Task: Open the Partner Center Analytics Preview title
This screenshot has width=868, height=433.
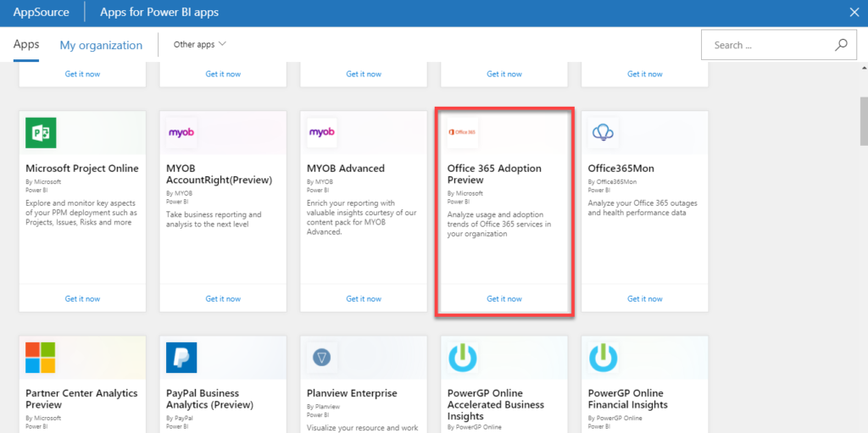Action: [81, 398]
